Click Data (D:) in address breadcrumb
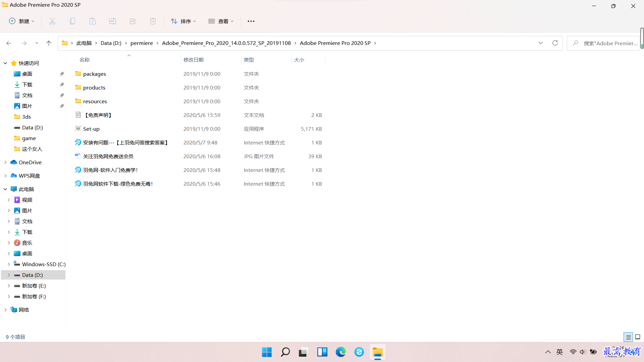This screenshot has height=362, width=644. 111,43
